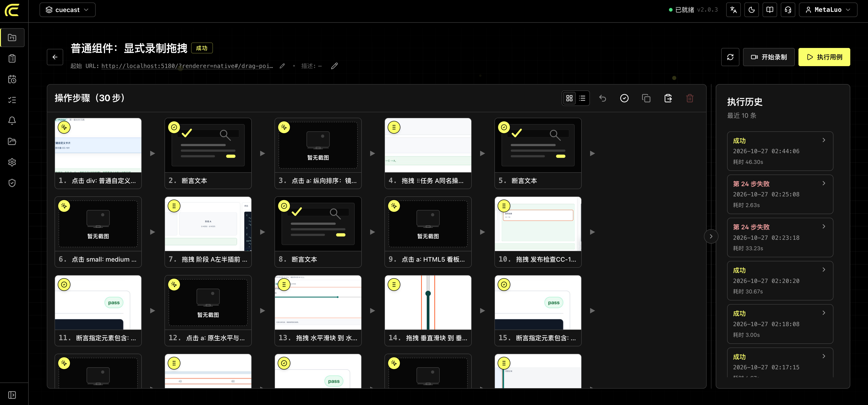Delete steps with the red trash icon

click(690, 98)
